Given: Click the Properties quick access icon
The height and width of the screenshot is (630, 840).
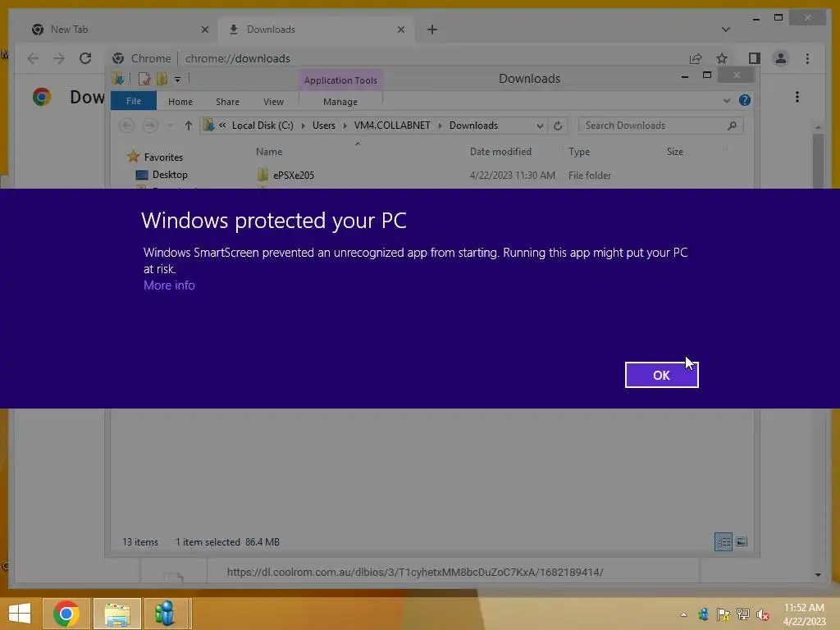Looking at the screenshot, I should (144, 80).
